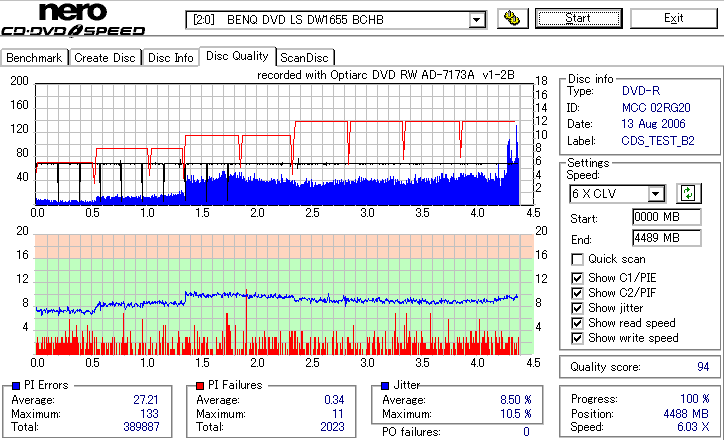Toggle the Show C1/PIE checkbox
The height and width of the screenshot is (441, 724).
[x=577, y=278]
